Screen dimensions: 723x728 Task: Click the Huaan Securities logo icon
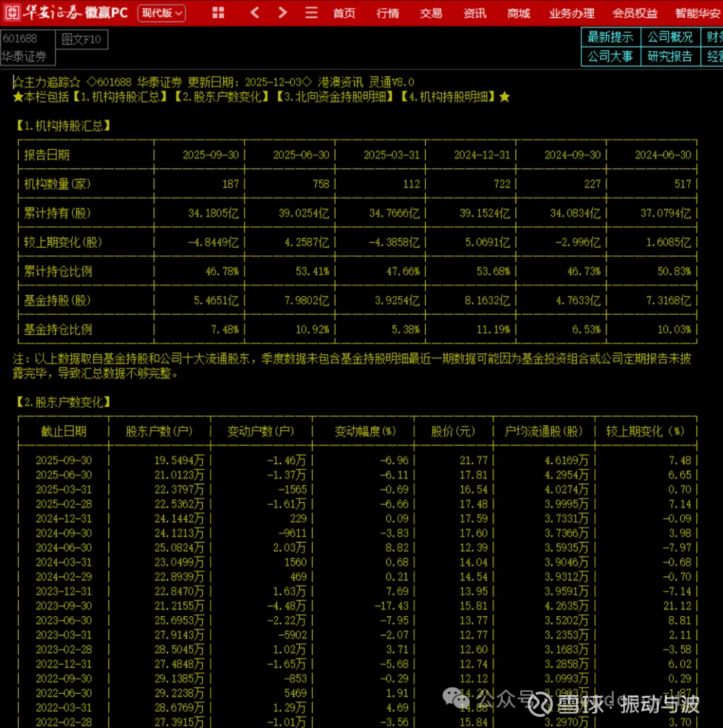pos(12,13)
